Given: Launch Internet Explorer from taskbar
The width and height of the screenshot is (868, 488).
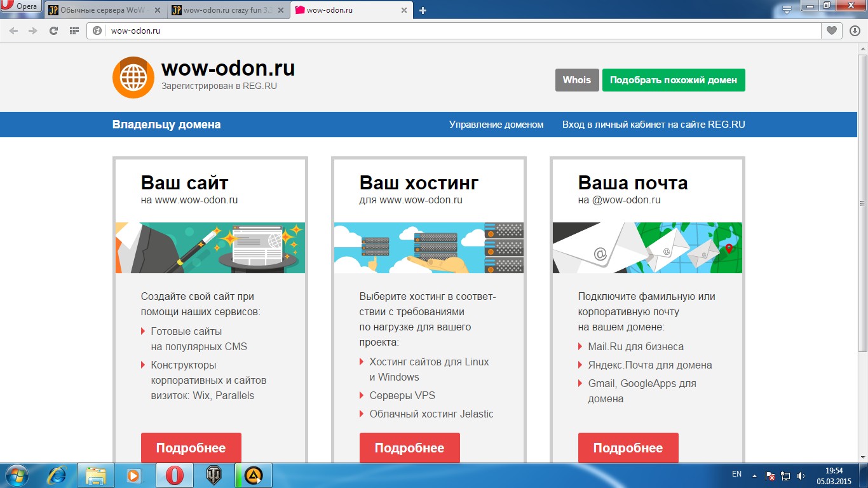Looking at the screenshot, I should [57, 475].
